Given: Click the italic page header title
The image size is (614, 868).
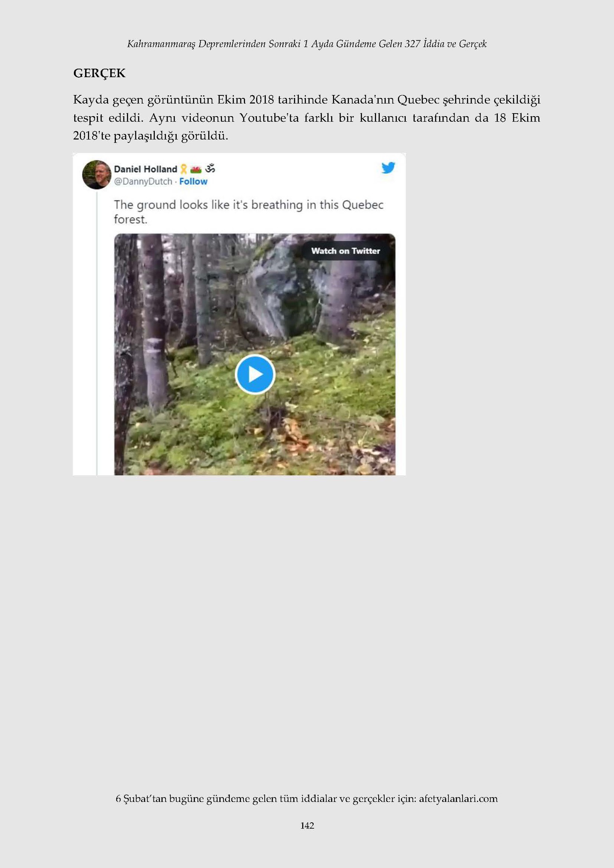Looking at the screenshot, I should 307,44.
